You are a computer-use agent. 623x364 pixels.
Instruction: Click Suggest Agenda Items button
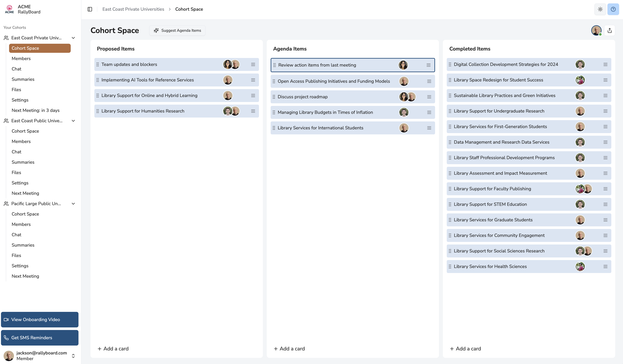coord(177,30)
